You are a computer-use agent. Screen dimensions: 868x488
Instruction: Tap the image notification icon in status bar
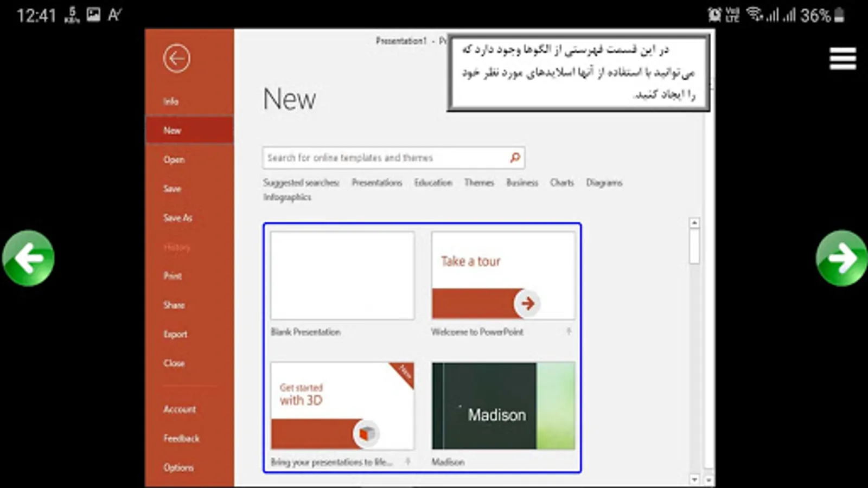(x=93, y=15)
